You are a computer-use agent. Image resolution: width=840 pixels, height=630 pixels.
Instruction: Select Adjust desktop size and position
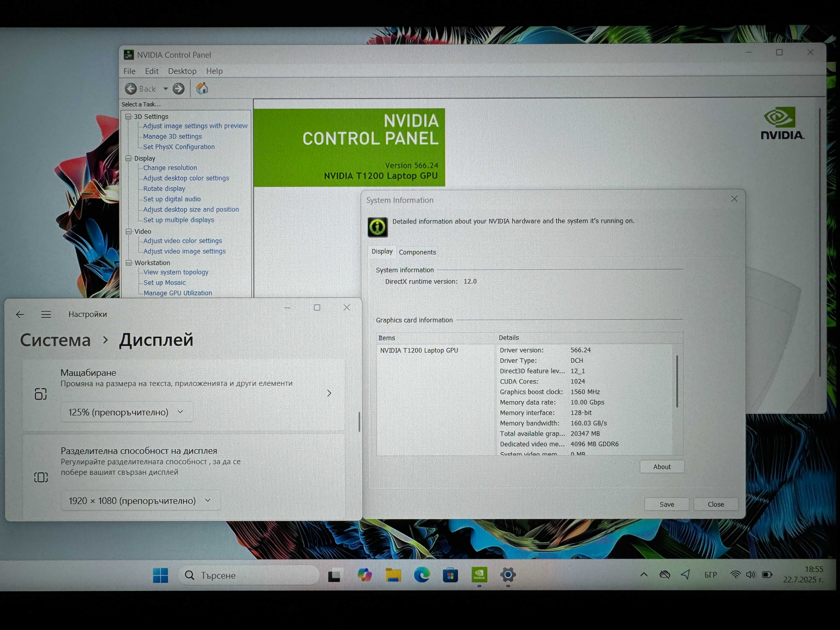coord(191,209)
